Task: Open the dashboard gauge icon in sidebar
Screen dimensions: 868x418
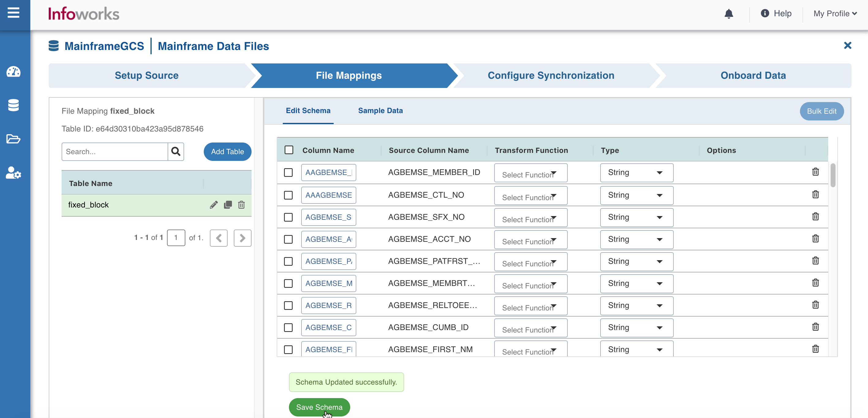Action: point(13,72)
